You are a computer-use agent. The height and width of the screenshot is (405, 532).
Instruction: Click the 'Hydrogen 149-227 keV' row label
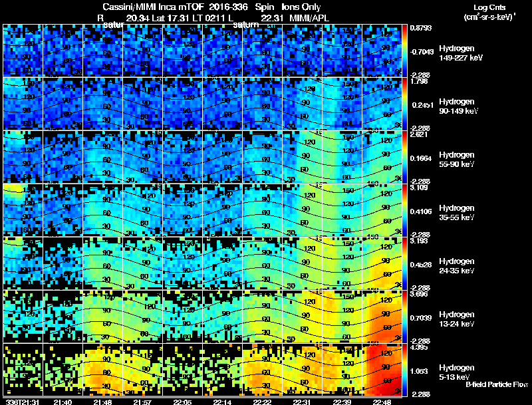coord(461,53)
